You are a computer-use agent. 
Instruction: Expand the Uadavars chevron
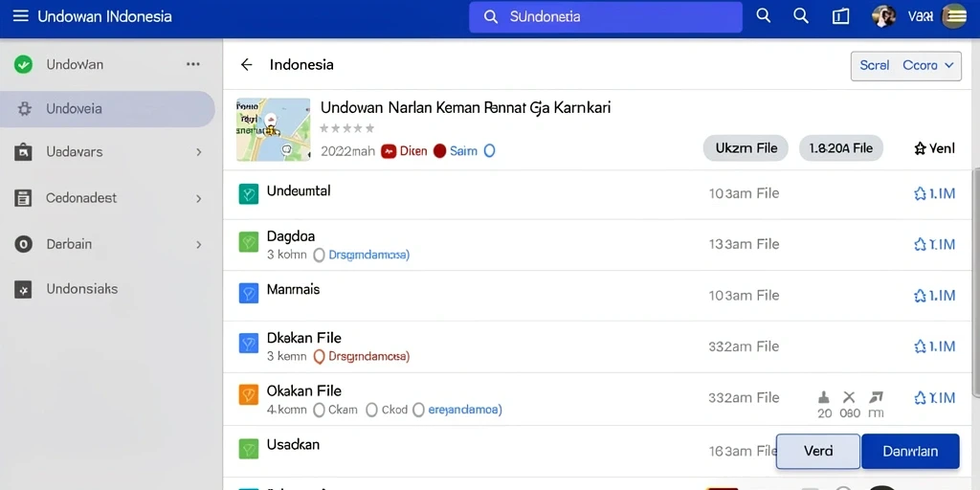click(x=199, y=152)
